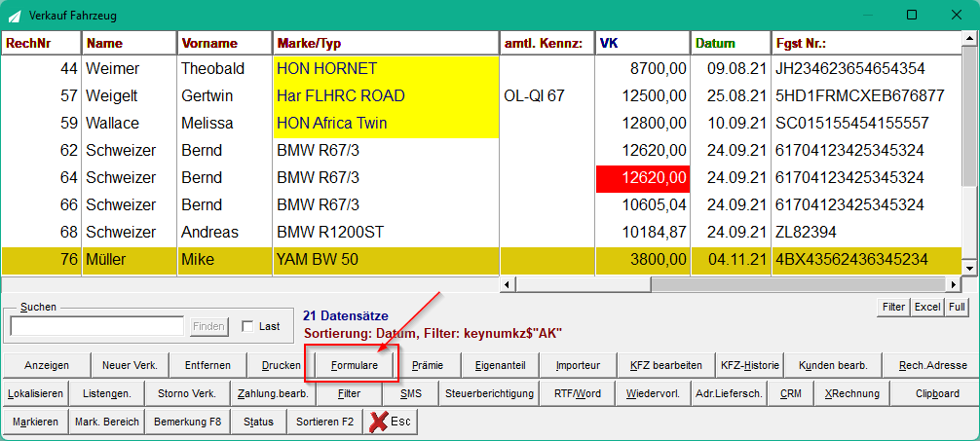Click the Listengen. button

[107, 394]
